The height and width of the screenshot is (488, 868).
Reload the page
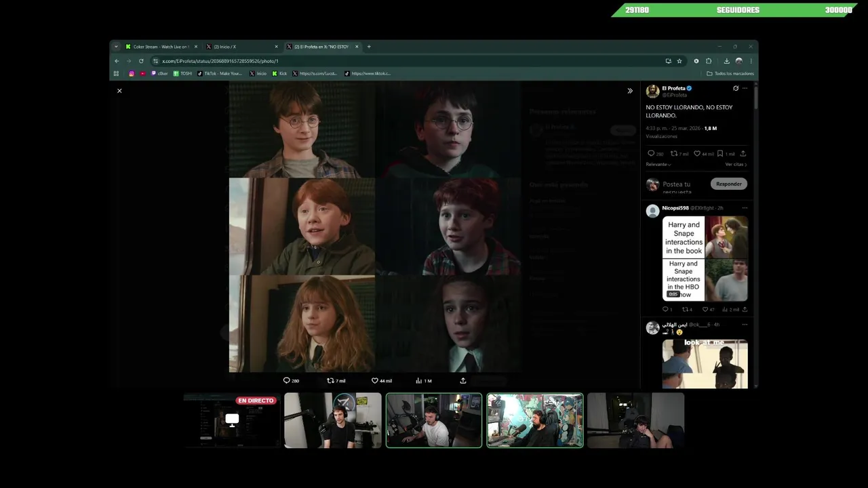click(141, 61)
